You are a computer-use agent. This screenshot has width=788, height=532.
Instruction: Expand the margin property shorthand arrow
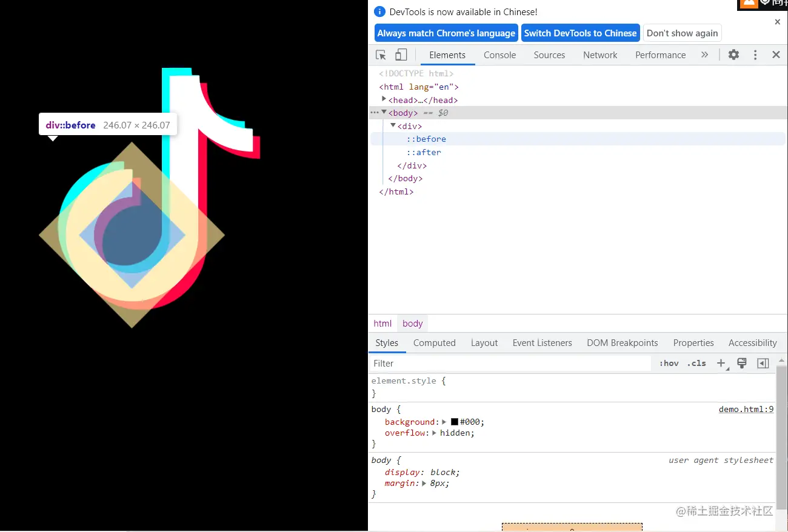[x=424, y=483]
